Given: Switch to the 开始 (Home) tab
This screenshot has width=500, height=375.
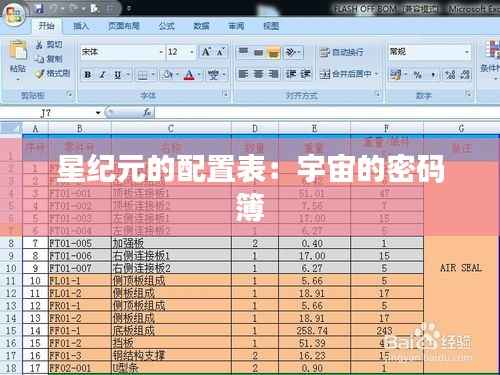Looking at the screenshot, I should pos(47,26).
